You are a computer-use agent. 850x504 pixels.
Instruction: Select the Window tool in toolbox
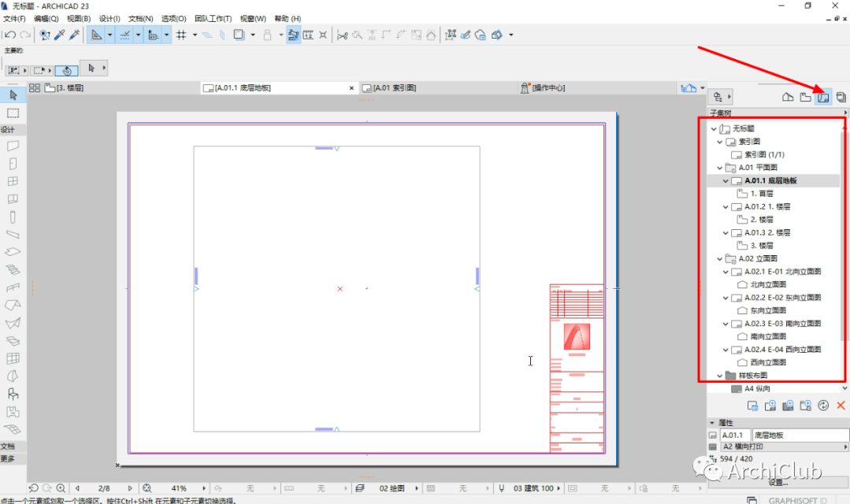[x=13, y=182]
